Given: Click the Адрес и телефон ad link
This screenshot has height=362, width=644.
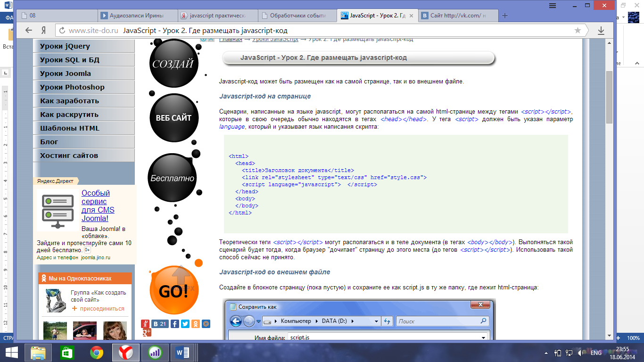Looking at the screenshot, I should pos(58,258).
